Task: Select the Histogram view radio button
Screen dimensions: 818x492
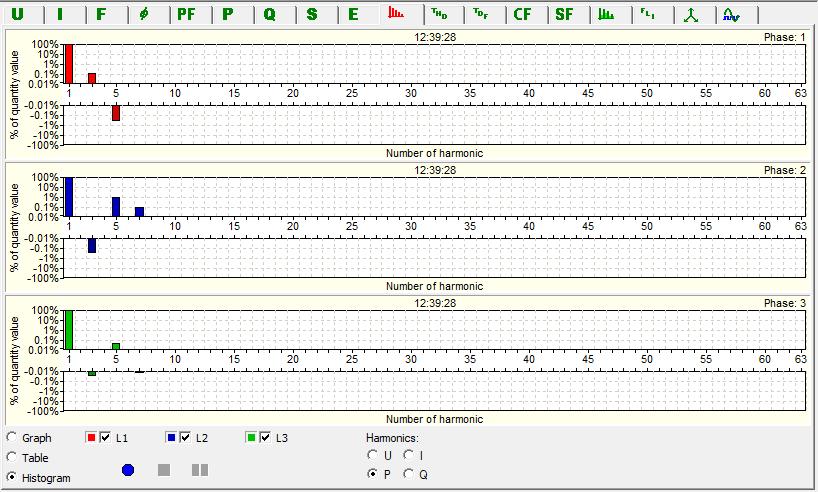Action: [11, 476]
